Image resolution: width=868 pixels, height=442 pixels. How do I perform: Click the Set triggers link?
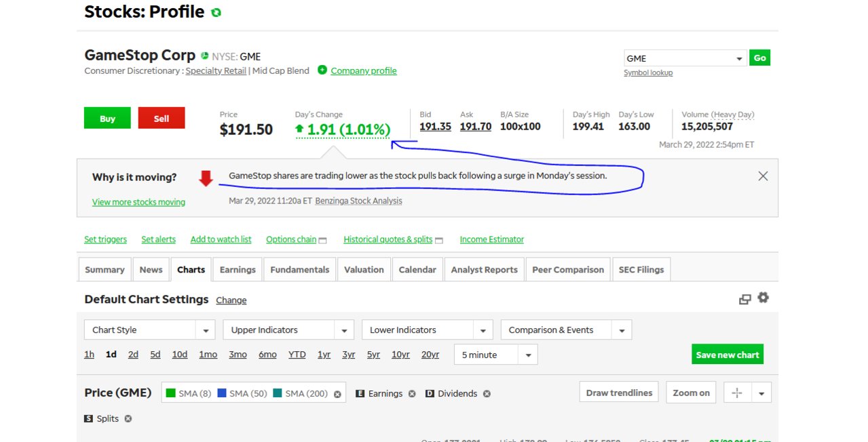click(x=105, y=239)
